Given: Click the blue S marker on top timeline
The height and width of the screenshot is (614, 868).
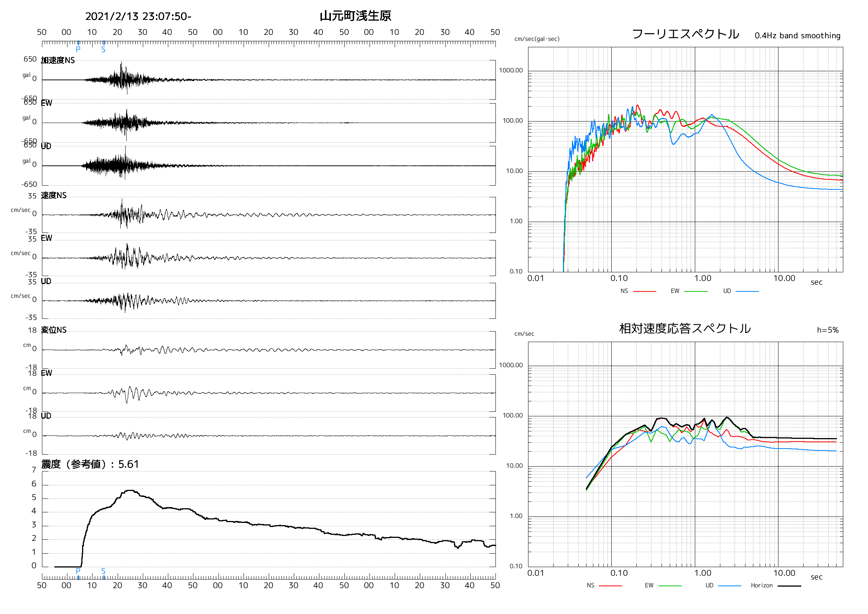Looking at the screenshot, I should [103, 49].
